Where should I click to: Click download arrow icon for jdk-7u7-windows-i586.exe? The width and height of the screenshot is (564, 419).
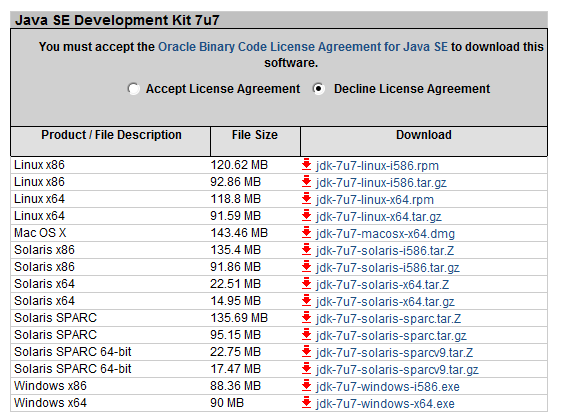[306, 386]
